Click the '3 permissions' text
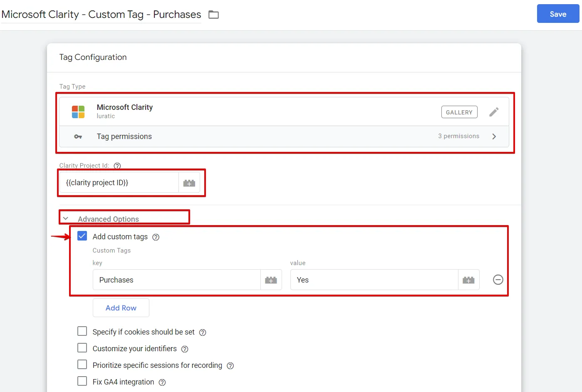Image resolution: width=582 pixels, height=392 pixels. pos(458,136)
